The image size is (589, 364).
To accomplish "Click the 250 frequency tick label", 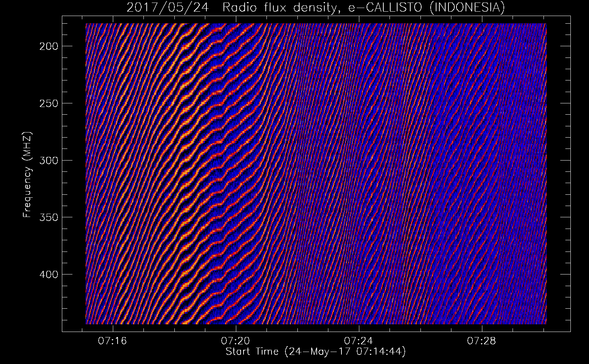I will pyautogui.click(x=48, y=103).
